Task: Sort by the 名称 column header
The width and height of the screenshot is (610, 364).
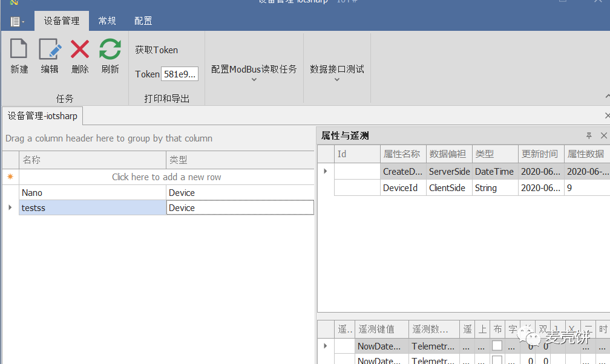Action: tap(93, 160)
